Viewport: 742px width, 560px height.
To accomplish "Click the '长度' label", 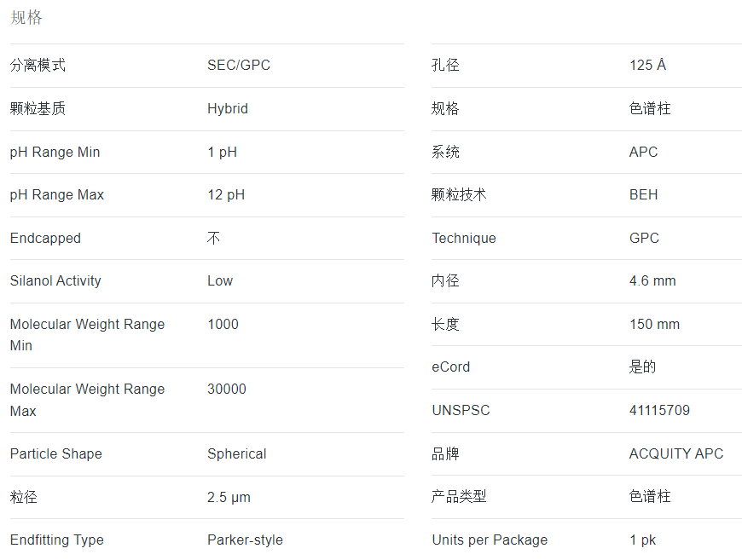I will click(x=445, y=324).
